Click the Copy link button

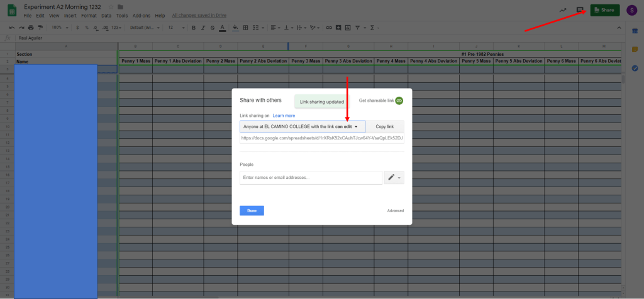click(384, 126)
